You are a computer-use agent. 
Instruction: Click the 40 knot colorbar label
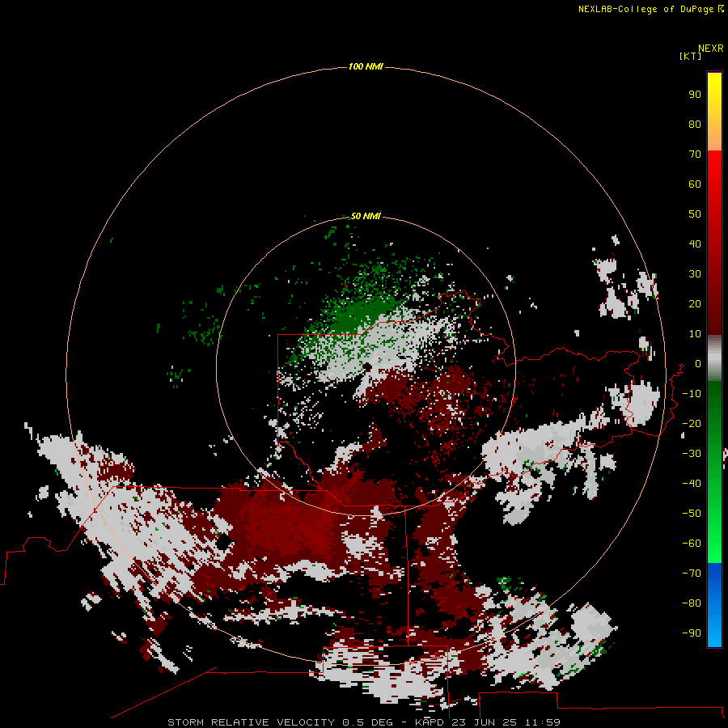tap(695, 243)
